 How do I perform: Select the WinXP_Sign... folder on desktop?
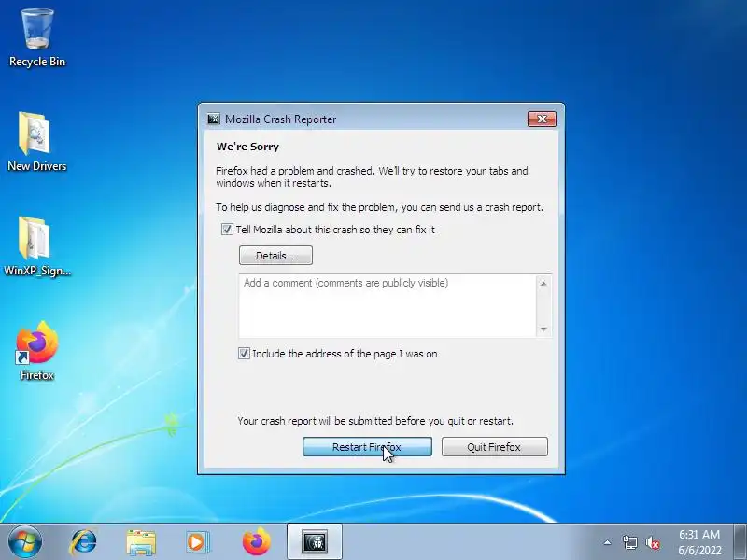[x=36, y=246]
